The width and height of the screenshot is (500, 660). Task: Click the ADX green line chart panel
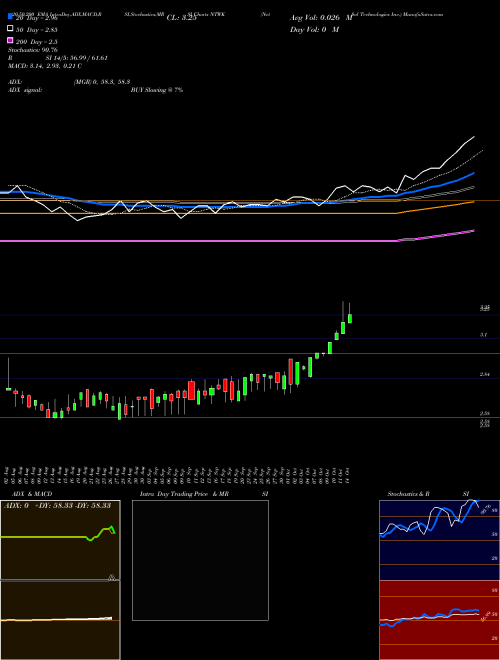tap(60, 540)
